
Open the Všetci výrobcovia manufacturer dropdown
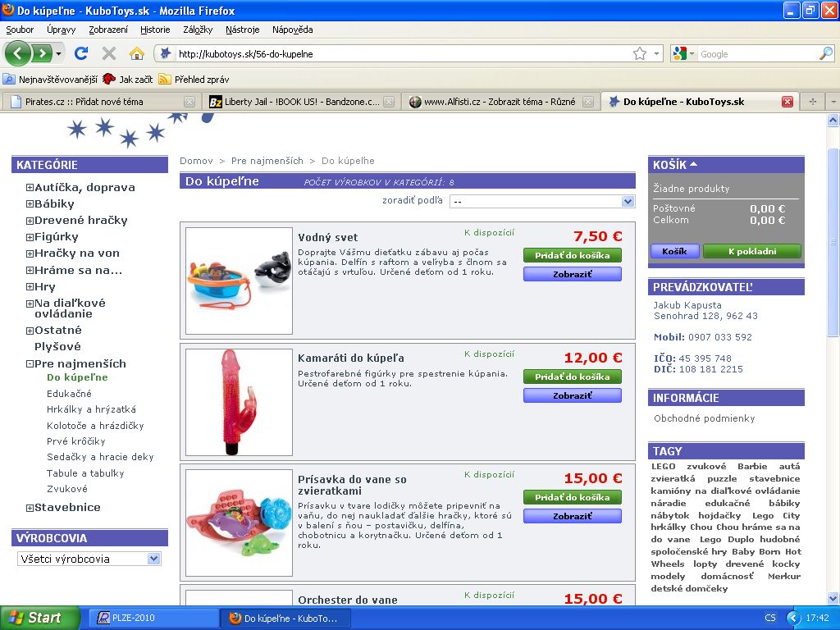pyautogui.click(x=153, y=559)
